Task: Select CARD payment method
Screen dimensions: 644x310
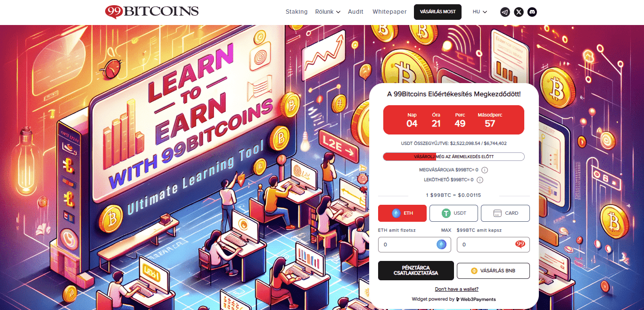Action: tap(505, 213)
